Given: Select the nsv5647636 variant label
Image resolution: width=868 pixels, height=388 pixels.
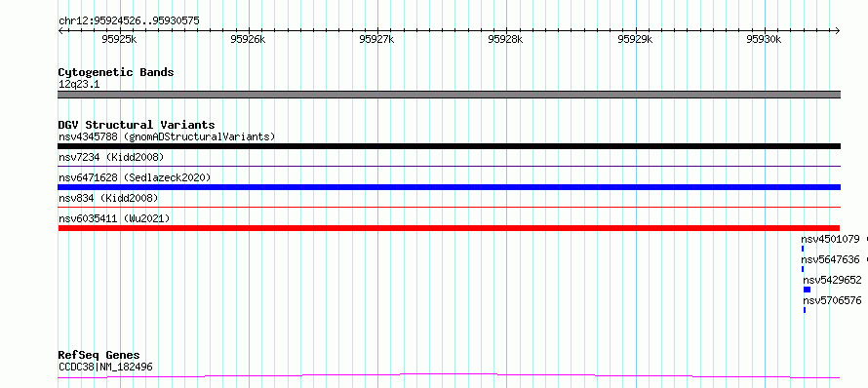Looking at the screenshot, I should (x=830, y=259).
